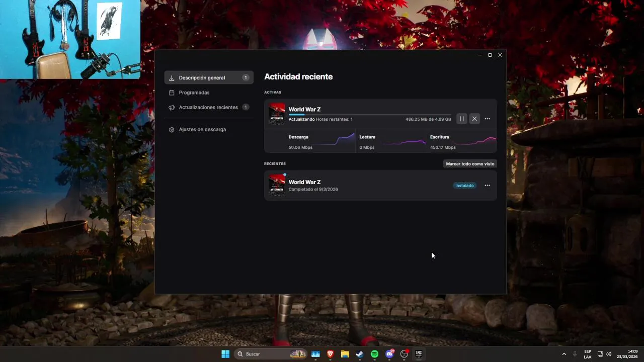
Task: Click the calendar icon beside Programadas
Action: point(172,93)
